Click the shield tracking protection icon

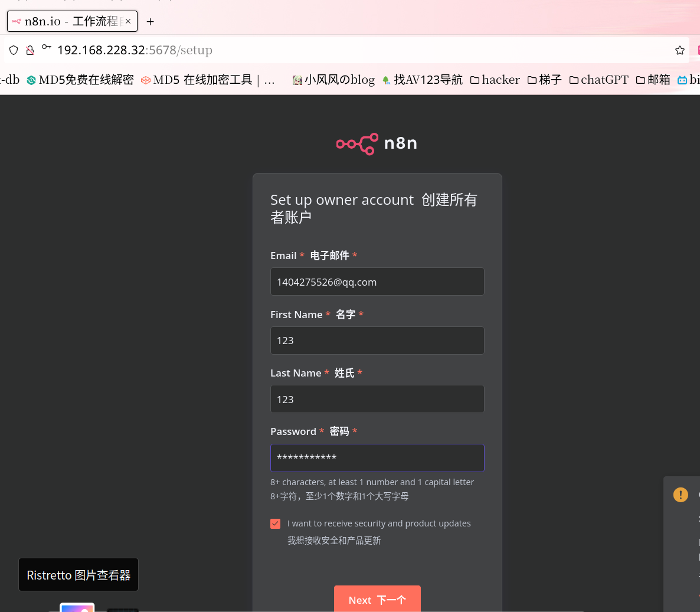pos(14,50)
